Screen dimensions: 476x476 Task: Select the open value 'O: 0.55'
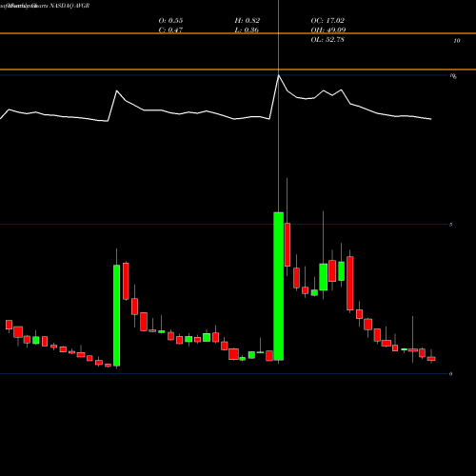[170, 21]
